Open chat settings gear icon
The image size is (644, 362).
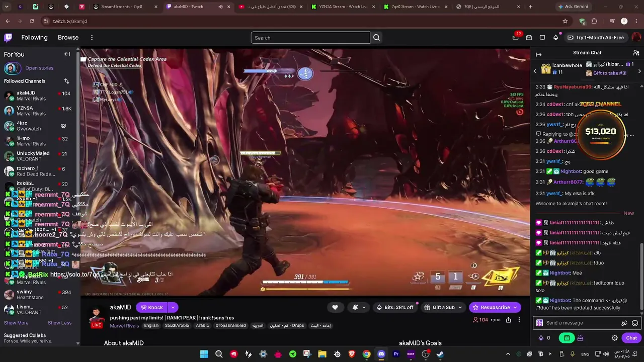point(615,338)
